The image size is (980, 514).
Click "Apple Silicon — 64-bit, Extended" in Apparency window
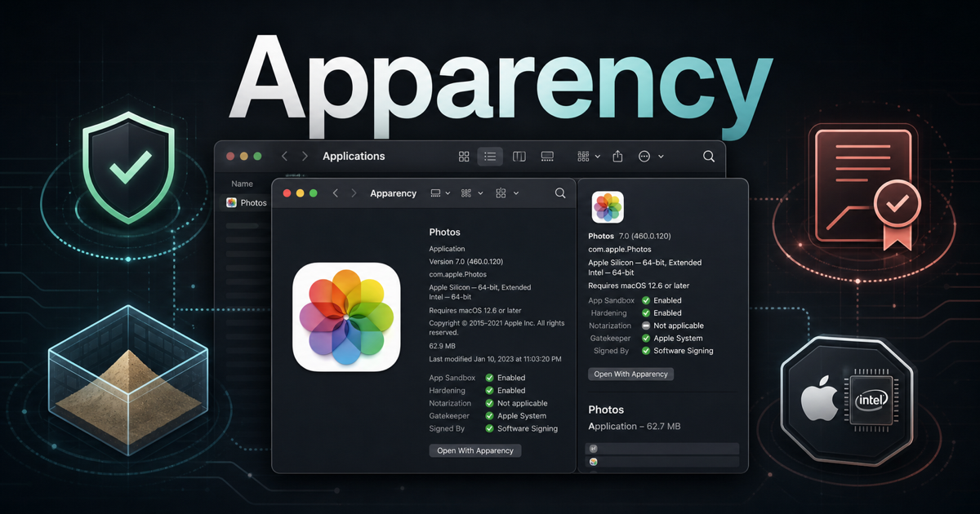479,287
